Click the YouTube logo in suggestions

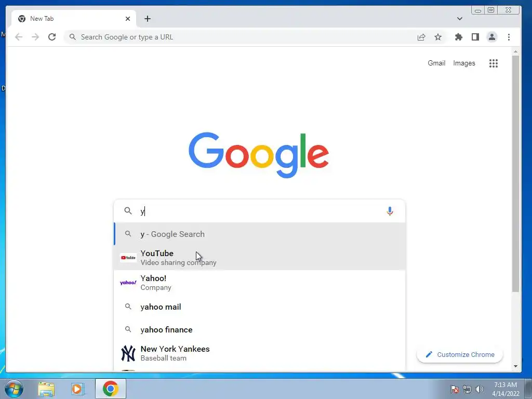(x=128, y=258)
